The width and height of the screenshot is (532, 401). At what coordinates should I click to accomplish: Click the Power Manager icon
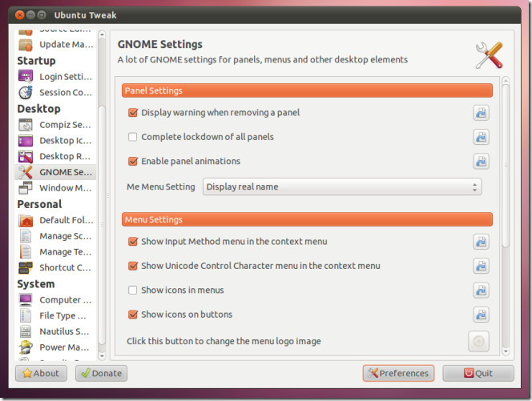(26, 347)
